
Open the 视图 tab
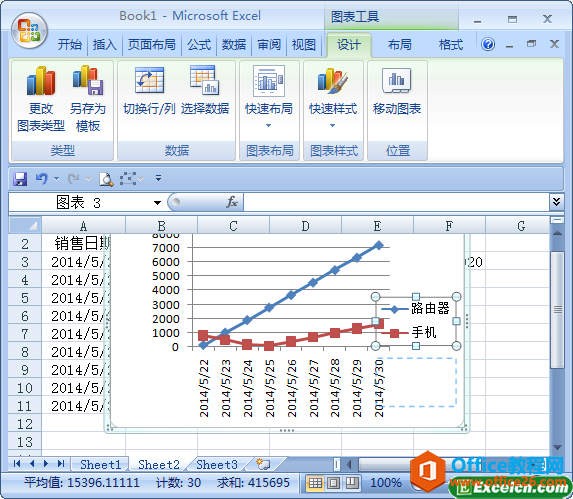(304, 45)
